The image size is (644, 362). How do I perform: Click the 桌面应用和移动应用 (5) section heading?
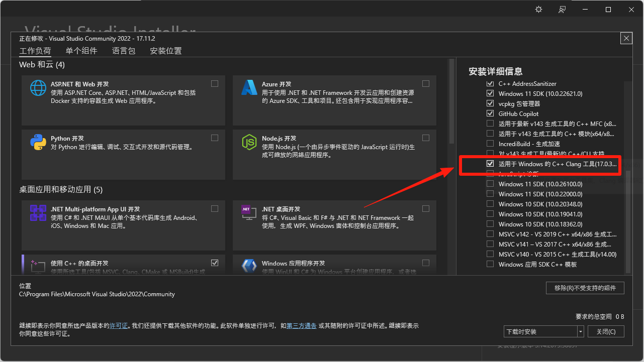[x=61, y=190]
